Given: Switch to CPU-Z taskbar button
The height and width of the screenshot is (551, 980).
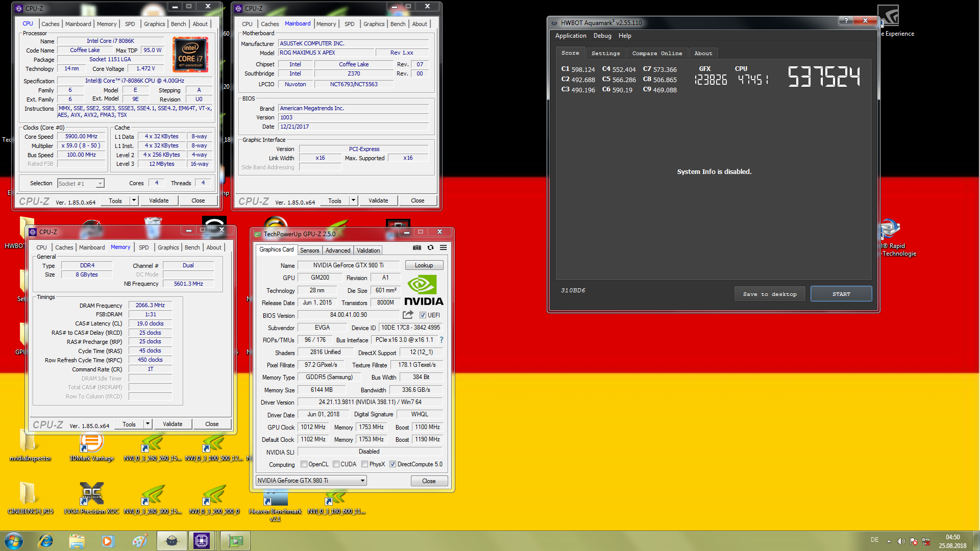Looking at the screenshot, I should (x=202, y=541).
